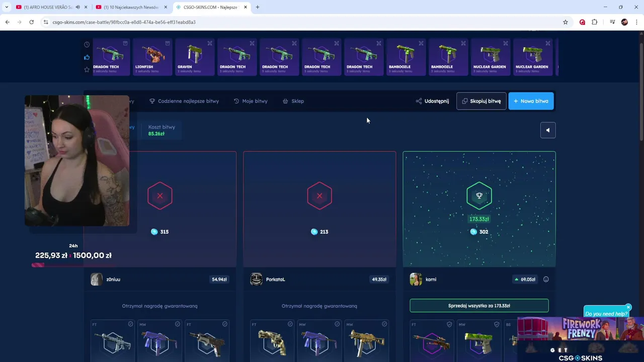The image size is (644, 362).
Task: Click z0niuu's red X loser hexagon
Action: click(x=160, y=196)
